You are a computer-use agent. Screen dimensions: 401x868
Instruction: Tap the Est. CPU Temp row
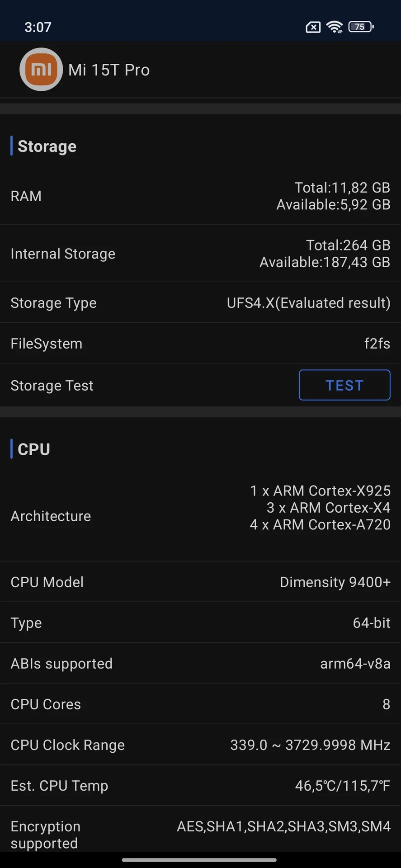(200, 786)
